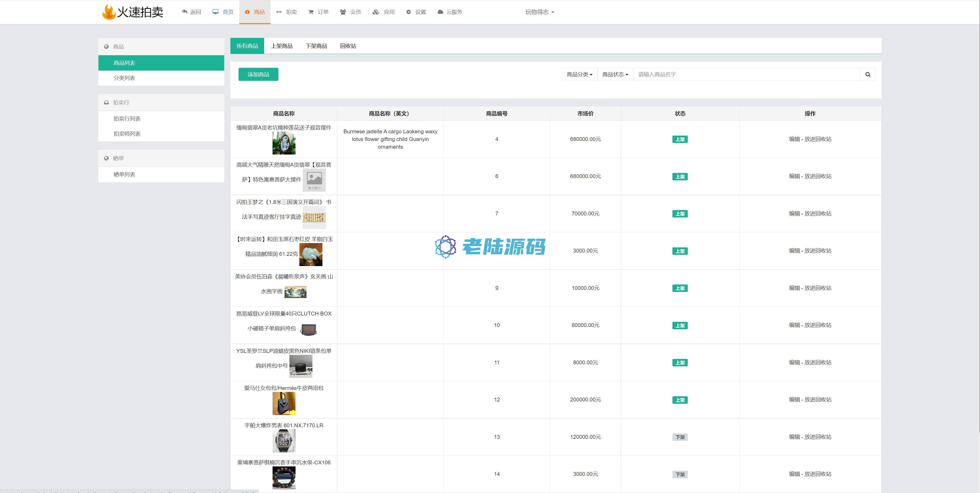Image resolution: width=980 pixels, height=493 pixels.
Task: Click the Hermès bag thumbnail
Action: pos(284,403)
